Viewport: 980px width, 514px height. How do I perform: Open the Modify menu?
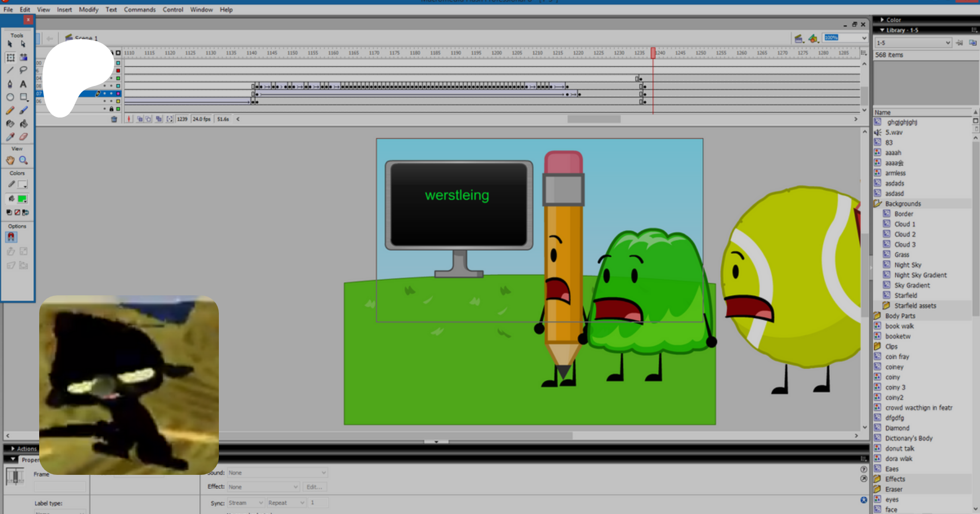pos(88,10)
